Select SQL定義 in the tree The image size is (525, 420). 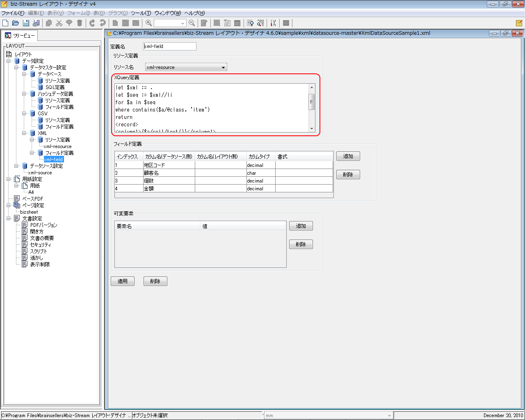[55, 87]
